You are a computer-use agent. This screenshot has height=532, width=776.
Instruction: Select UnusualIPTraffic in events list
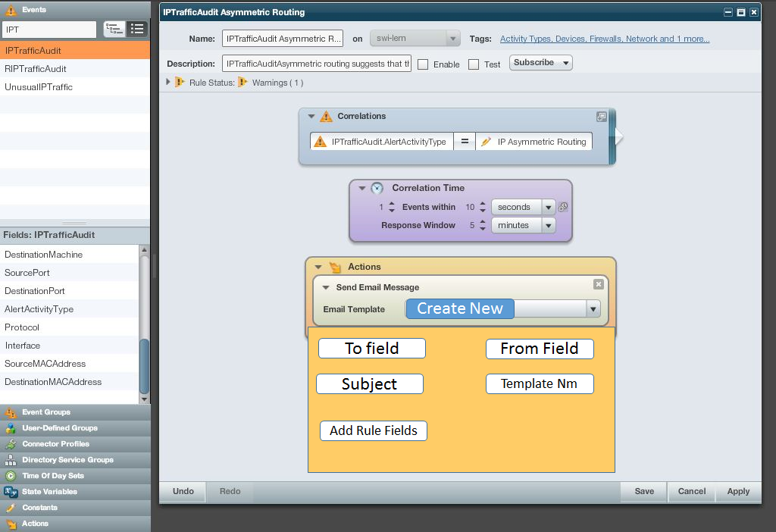[75, 87]
